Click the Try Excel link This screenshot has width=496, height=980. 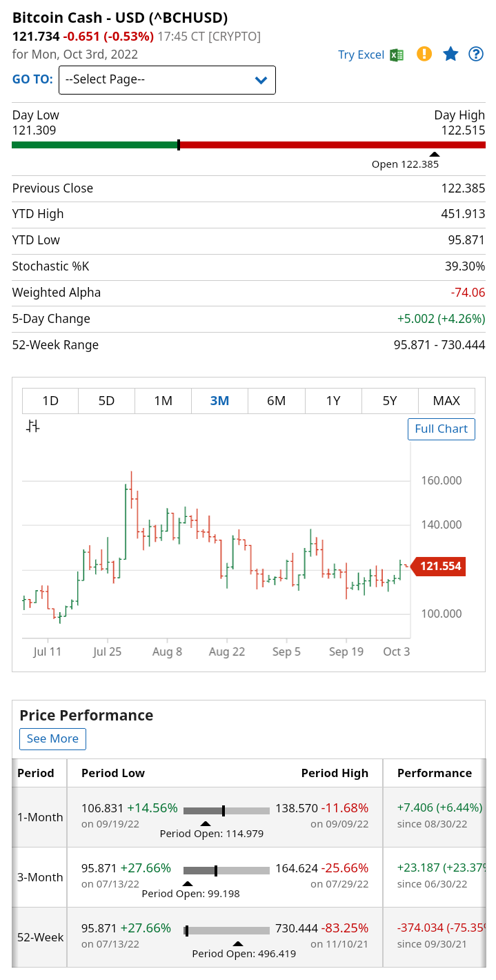[361, 55]
